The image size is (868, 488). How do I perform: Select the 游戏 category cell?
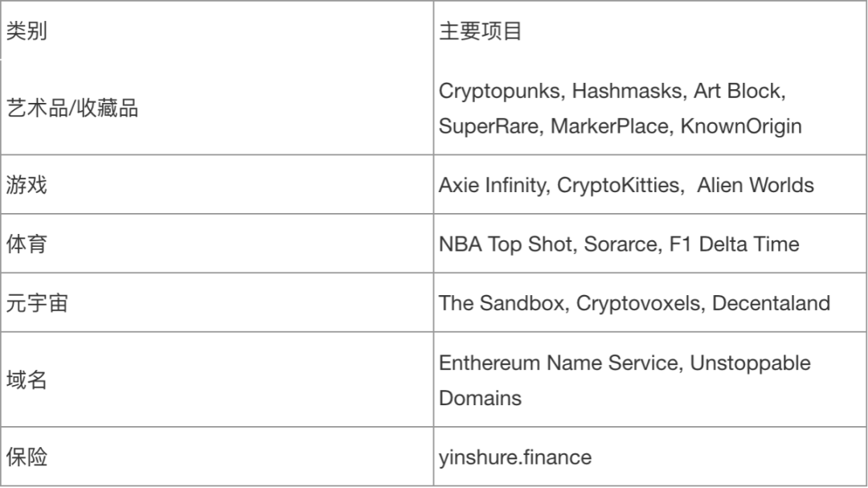217,184
